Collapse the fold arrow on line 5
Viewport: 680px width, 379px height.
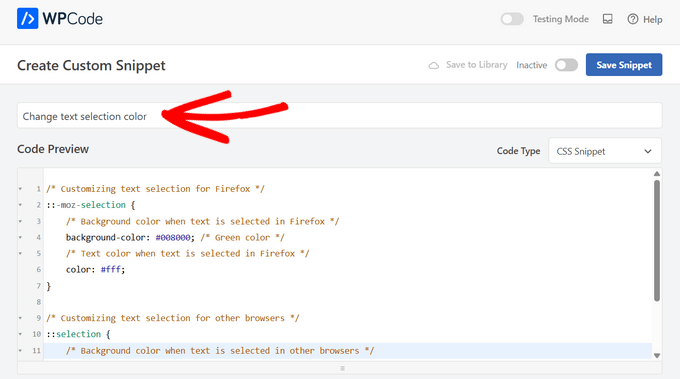20,253
